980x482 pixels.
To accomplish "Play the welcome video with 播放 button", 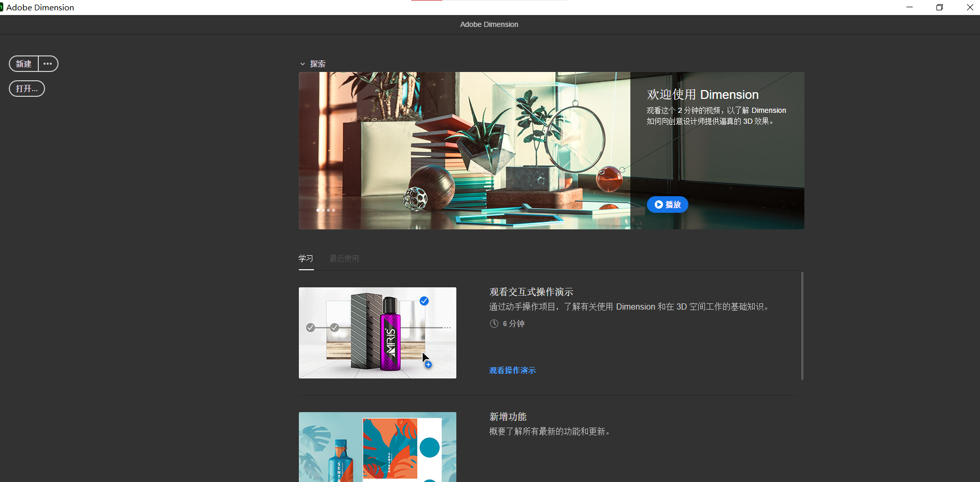I will (x=668, y=205).
